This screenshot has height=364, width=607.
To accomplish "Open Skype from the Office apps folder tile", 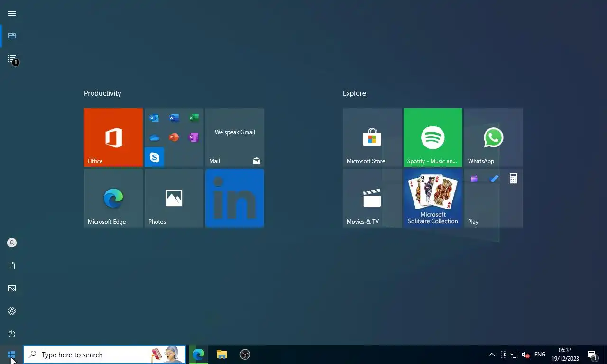I will tap(154, 157).
